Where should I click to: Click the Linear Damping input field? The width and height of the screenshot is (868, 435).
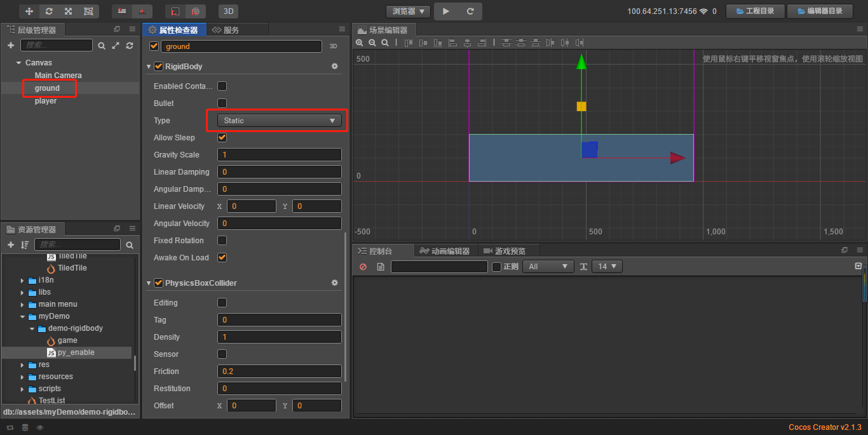pos(280,172)
